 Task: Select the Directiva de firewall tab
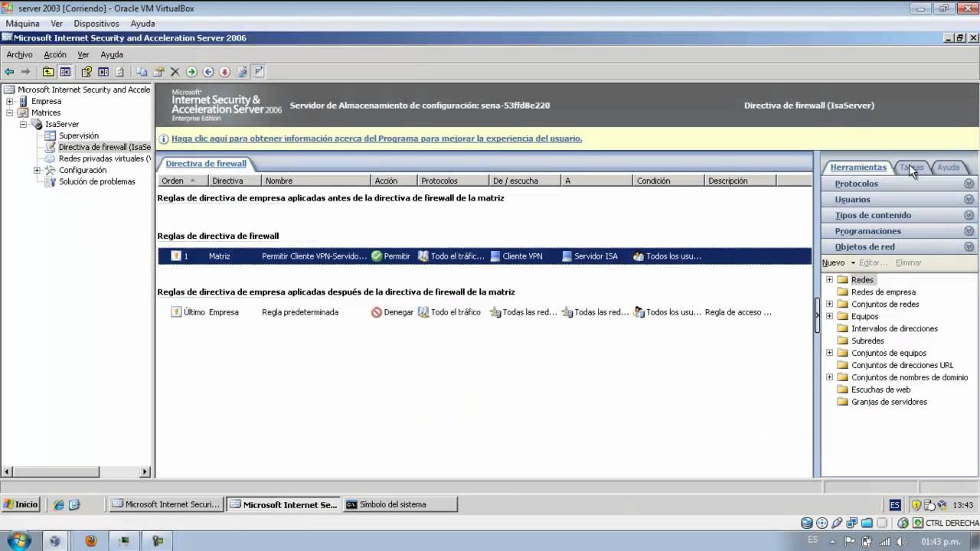pos(206,164)
